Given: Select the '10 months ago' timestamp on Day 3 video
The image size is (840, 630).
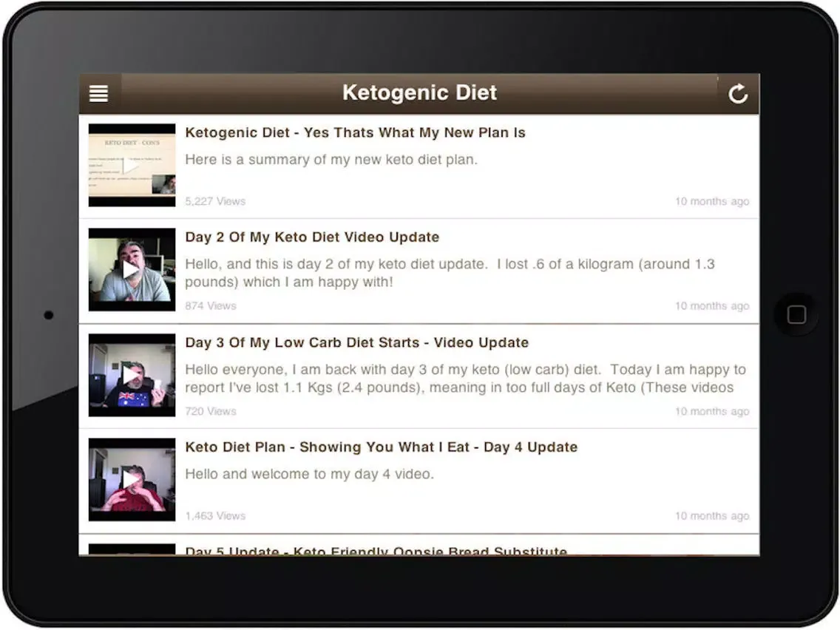Looking at the screenshot, I should pos(711,410).
